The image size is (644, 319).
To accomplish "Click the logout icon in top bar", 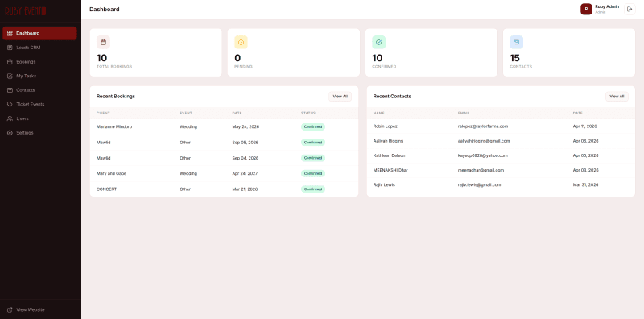I will click(630, 9).
